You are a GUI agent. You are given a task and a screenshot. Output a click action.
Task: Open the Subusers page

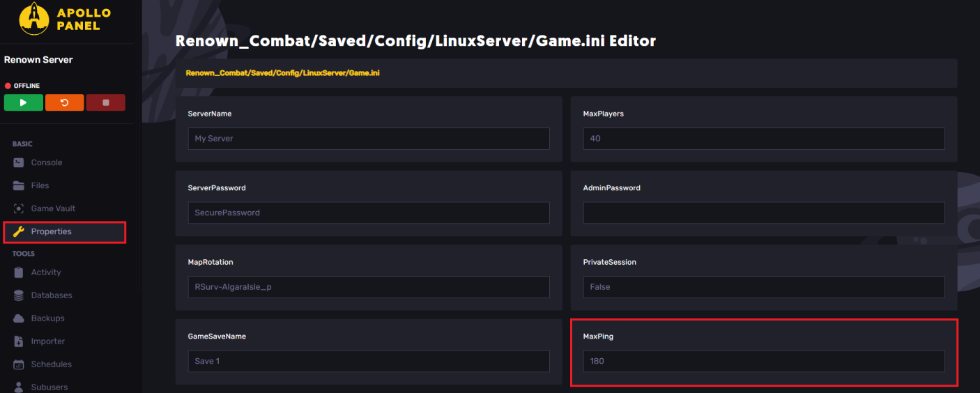(49, 387)
